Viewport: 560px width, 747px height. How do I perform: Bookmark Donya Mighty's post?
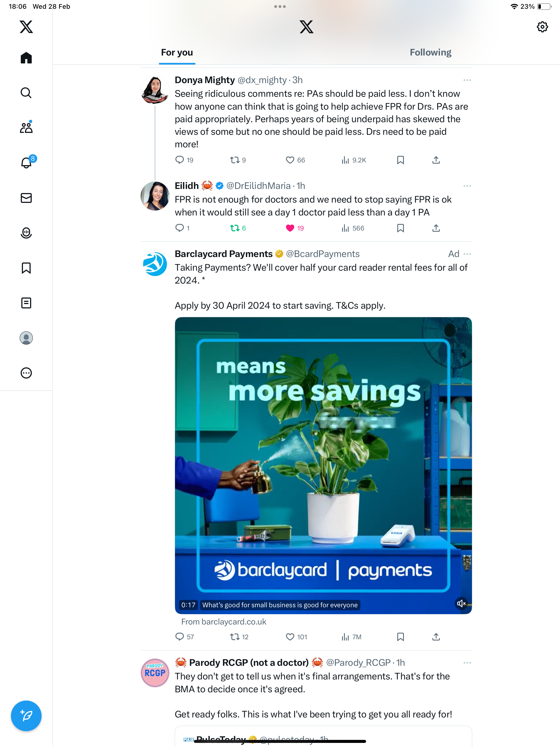[x=400, y=160]
